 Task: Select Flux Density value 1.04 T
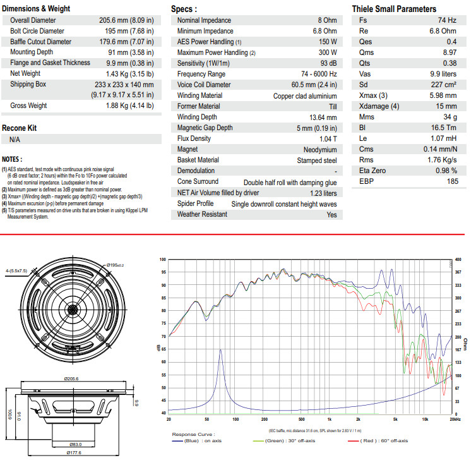click(x=328, y=139)
